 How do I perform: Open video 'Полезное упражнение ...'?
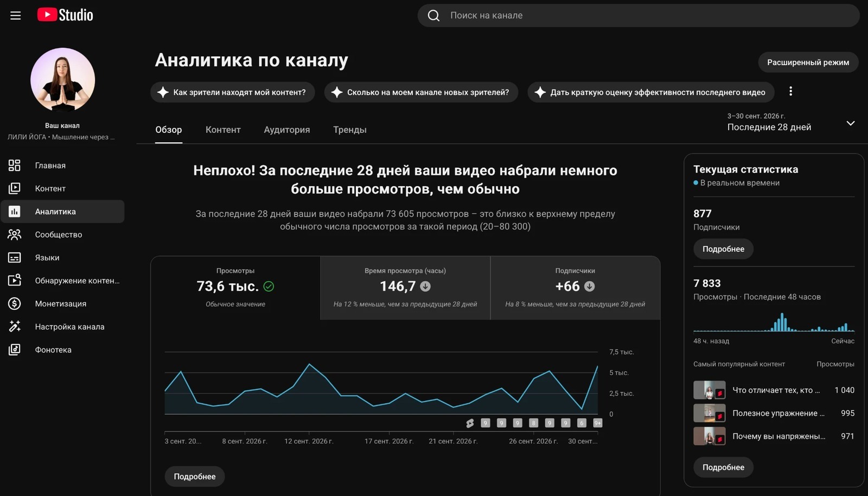coord(778,413)
